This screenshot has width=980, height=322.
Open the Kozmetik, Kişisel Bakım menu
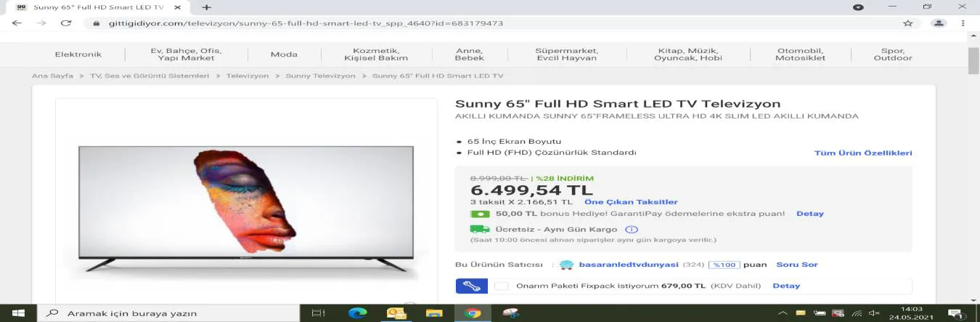(x=376, y=55)
